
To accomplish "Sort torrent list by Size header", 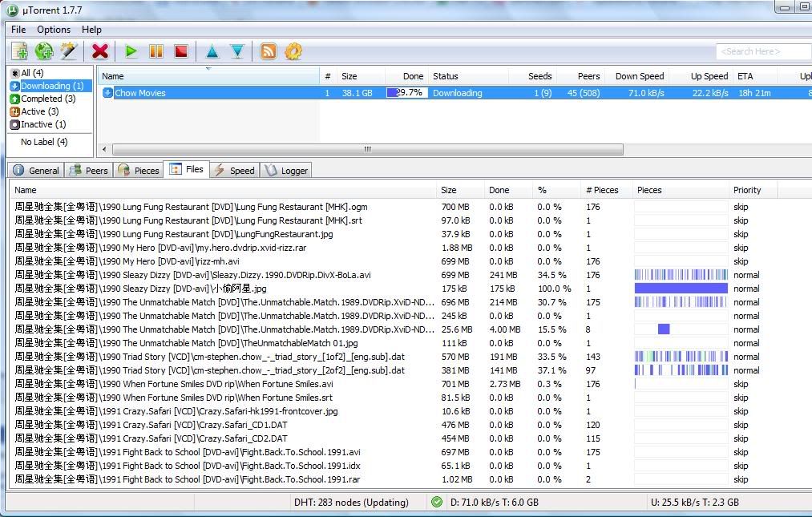I will (x=361, y=76).
